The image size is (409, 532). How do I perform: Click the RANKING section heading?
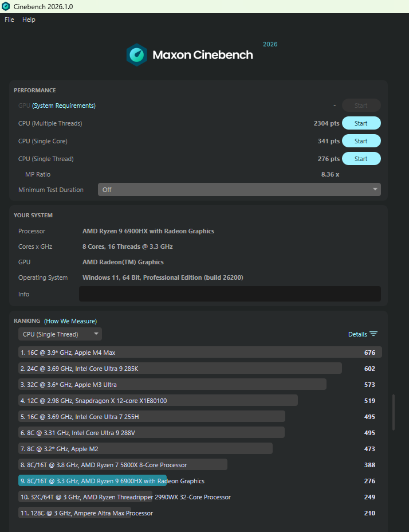click(x=27, y=320)
